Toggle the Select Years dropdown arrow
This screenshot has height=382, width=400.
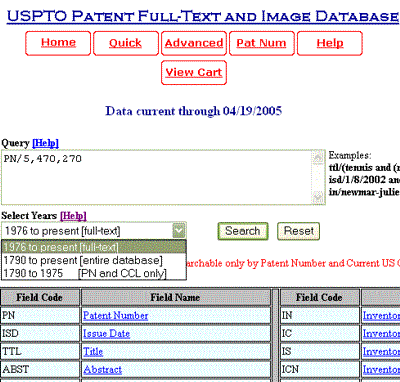point(179,231)
